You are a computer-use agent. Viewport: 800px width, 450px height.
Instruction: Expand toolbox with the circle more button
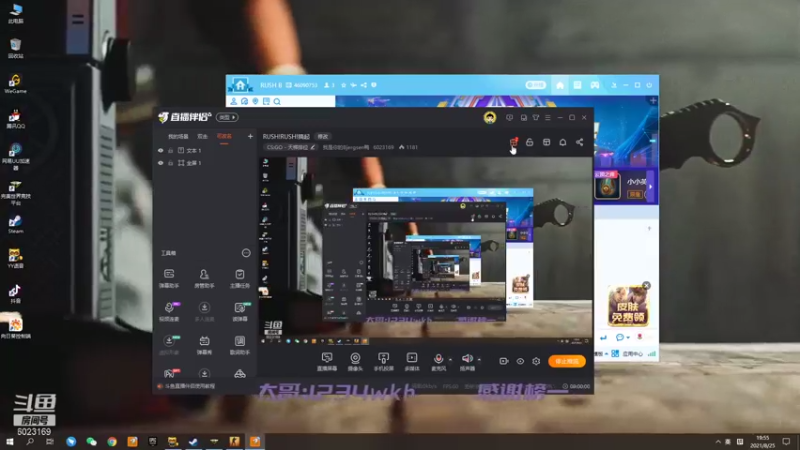246,253
